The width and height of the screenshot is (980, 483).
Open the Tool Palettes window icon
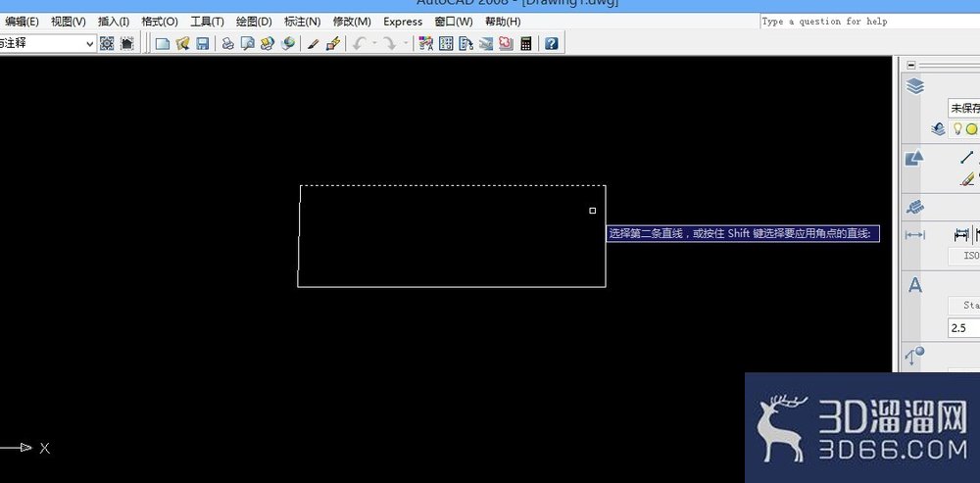click(x=465, y=43)
